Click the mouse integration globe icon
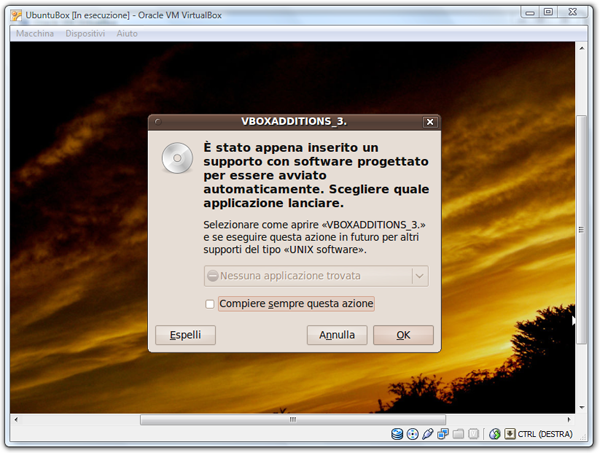 coord(495,434)
